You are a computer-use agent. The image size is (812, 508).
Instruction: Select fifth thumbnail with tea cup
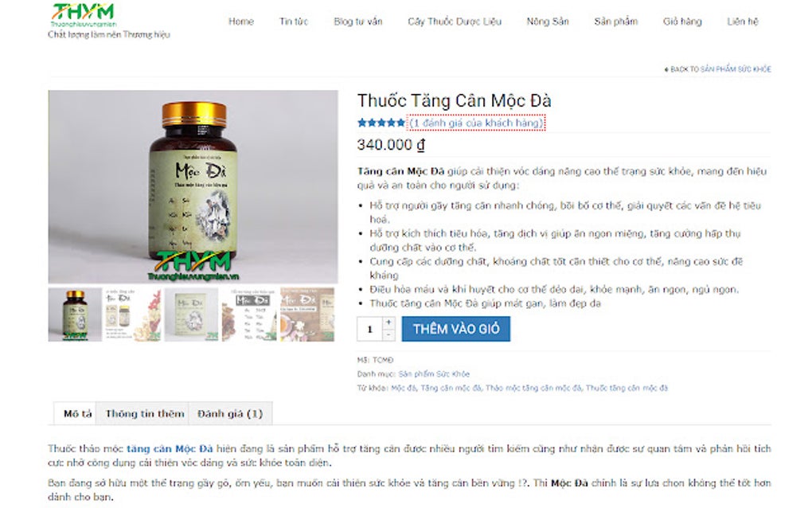pos(307,315)
